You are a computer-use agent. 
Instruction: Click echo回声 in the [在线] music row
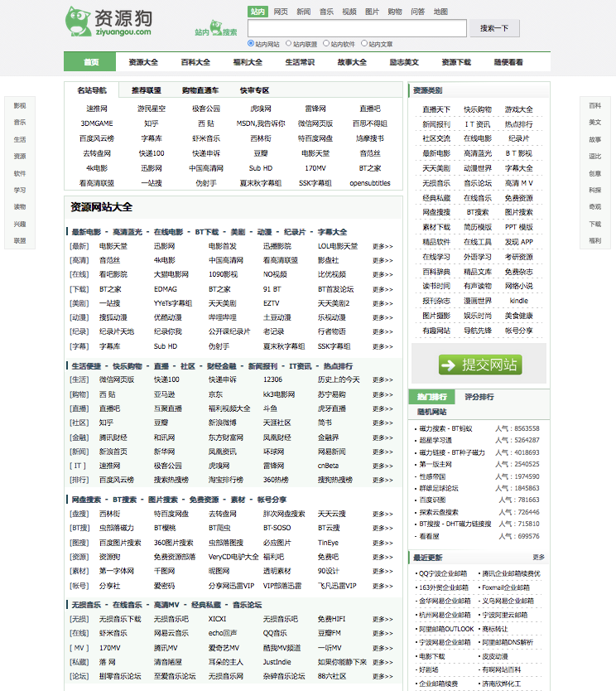click(x=223, y=633)
